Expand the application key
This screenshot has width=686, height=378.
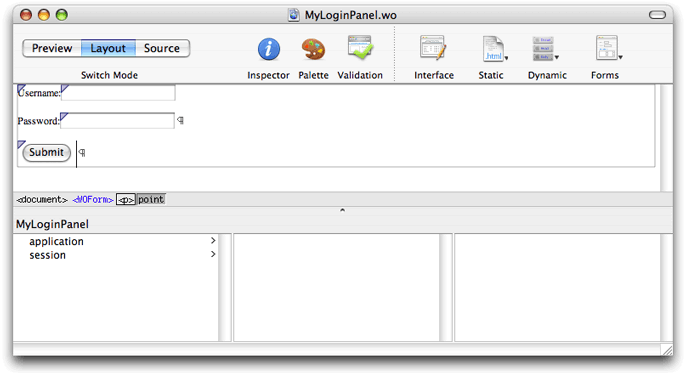click(213, 241)
